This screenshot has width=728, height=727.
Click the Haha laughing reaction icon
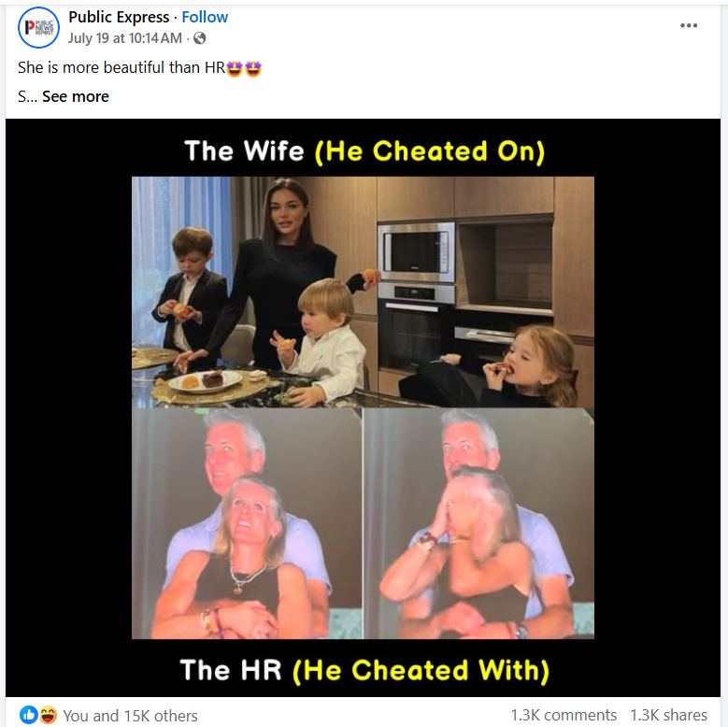click(x=48, y=715)
